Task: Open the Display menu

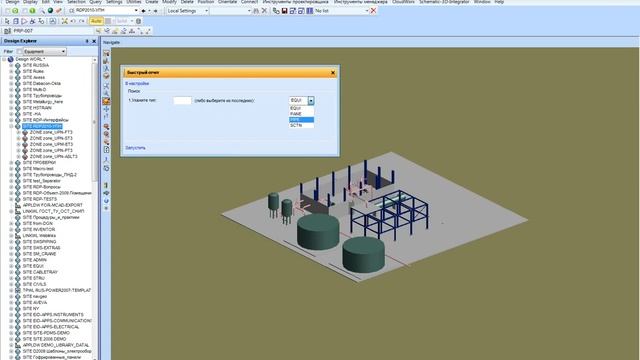Action: 30,2
